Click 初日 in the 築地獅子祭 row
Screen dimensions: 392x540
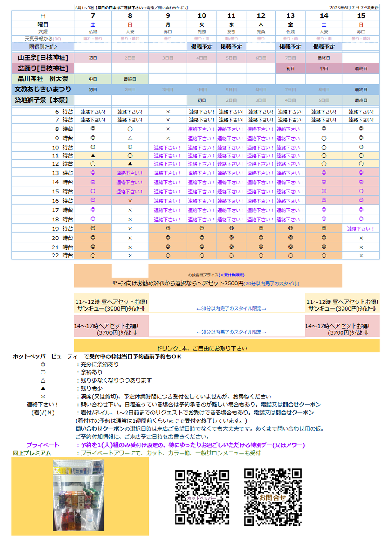(201, 100)
